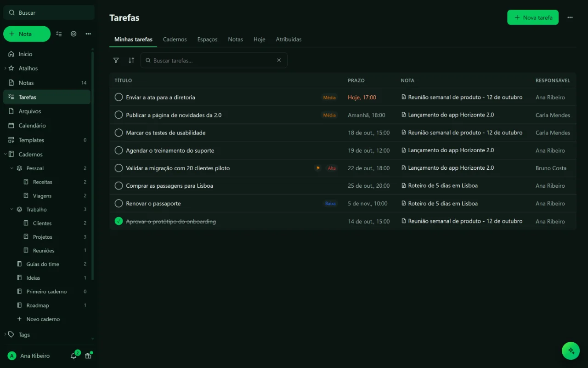Click the Alta priority badge
This screenshot has width=588, height=368.
click(x=332, y=168)
